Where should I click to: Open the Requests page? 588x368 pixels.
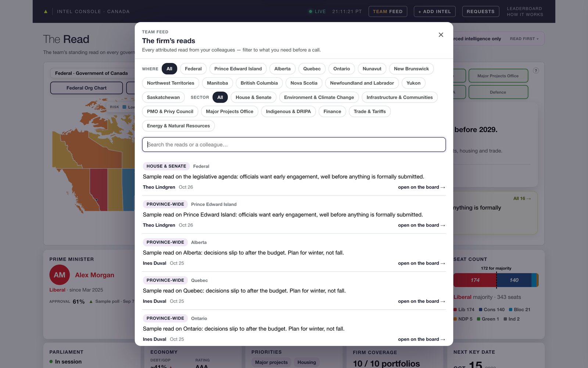480,11
